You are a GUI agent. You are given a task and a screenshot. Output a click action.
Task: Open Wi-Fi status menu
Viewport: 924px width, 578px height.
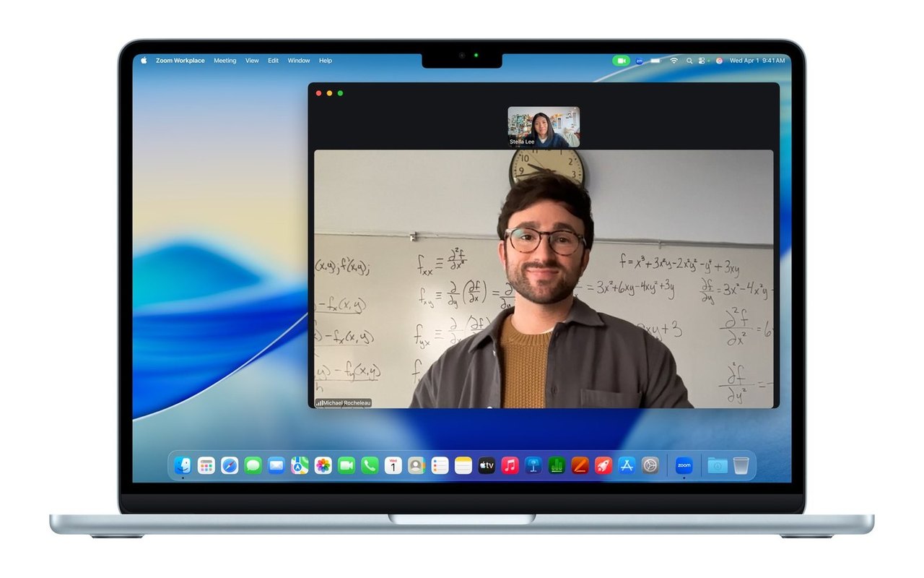click(674, 61)
